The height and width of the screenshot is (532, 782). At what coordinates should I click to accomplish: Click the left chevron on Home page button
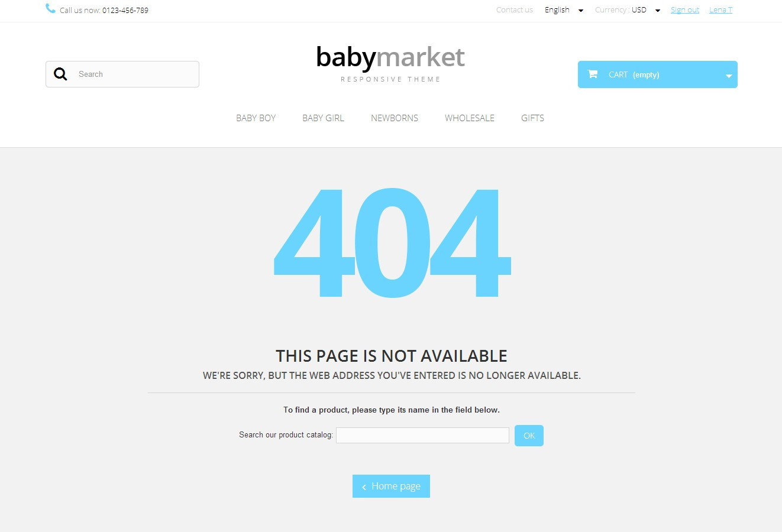click(x=364, y=487)
